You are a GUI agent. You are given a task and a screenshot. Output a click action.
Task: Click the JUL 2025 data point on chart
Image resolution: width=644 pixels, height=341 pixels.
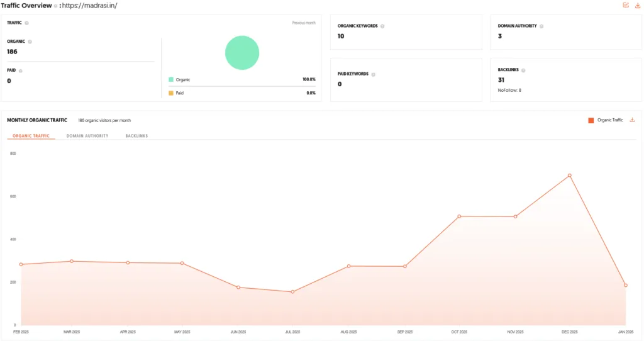292,292
